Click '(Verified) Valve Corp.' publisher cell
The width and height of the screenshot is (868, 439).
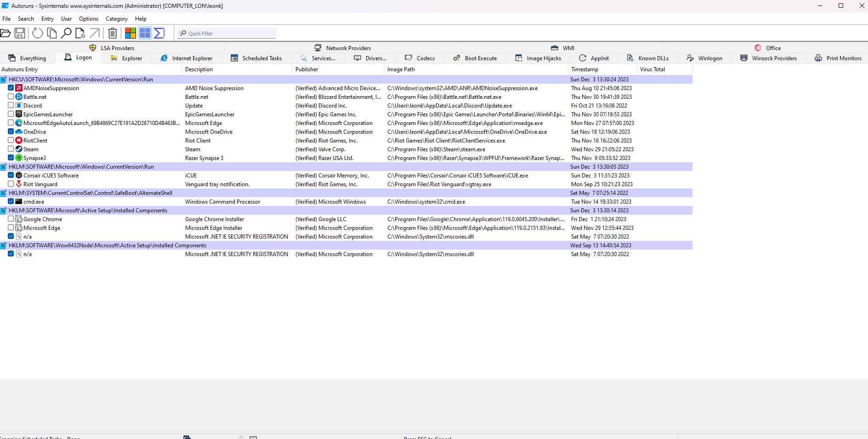tap(320, 149)
